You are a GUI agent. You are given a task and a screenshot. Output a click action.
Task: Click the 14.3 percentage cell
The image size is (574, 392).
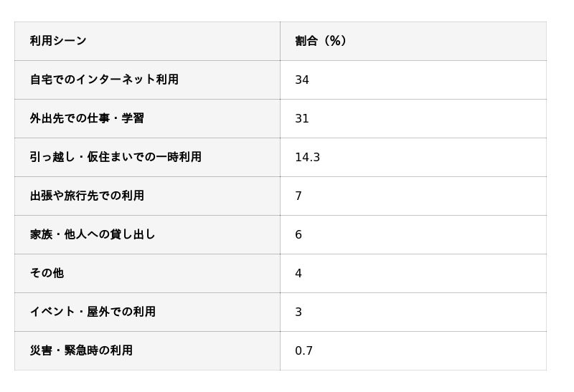pos(307,158)
